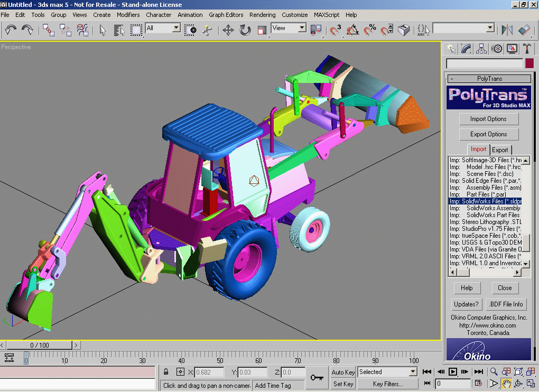Screen dimensions: 539x392
Task: Activate the Select and Manipulate tool
Action: [207, 30]
